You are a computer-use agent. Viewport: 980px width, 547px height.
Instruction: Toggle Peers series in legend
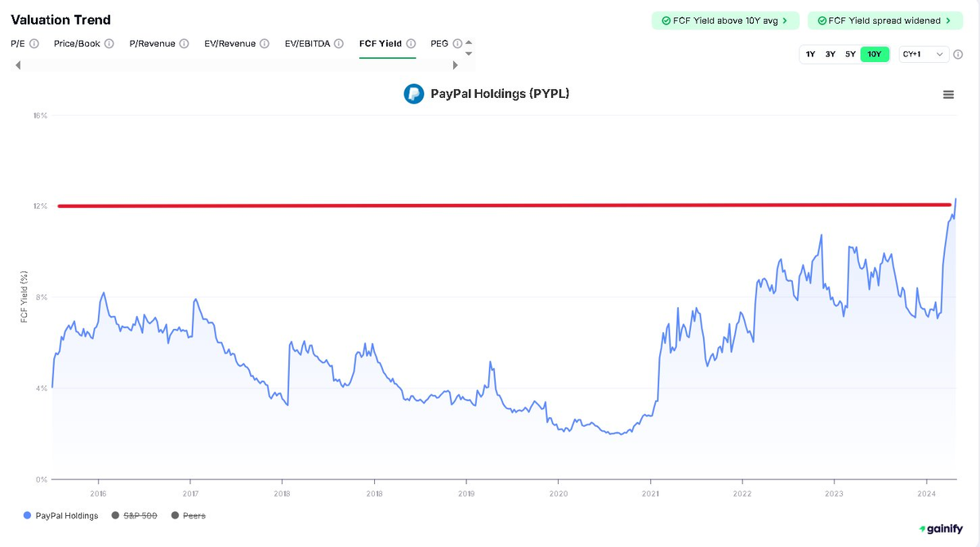click(x=188, y=516)
